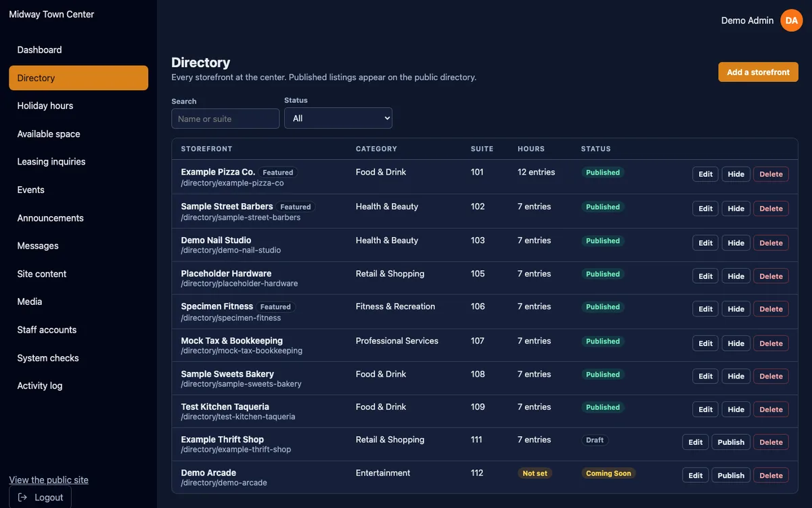The width and height of the screenshot is (812, 508).
Task: Delete Placeholder Hardware listing
Action: click(771, 276)
